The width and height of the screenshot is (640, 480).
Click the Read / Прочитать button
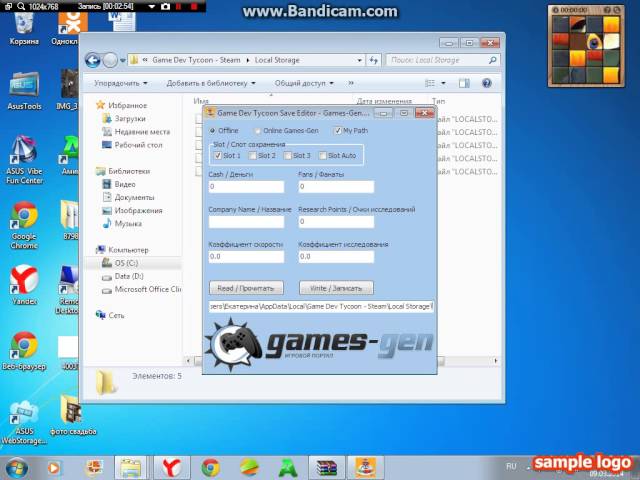tap(246, 288)
